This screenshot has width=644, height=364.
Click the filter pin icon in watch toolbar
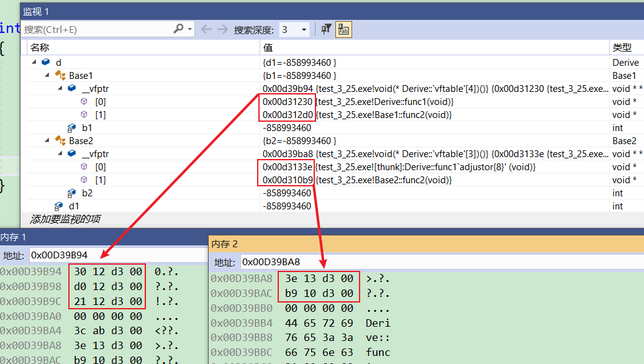(x=326, y=29)
